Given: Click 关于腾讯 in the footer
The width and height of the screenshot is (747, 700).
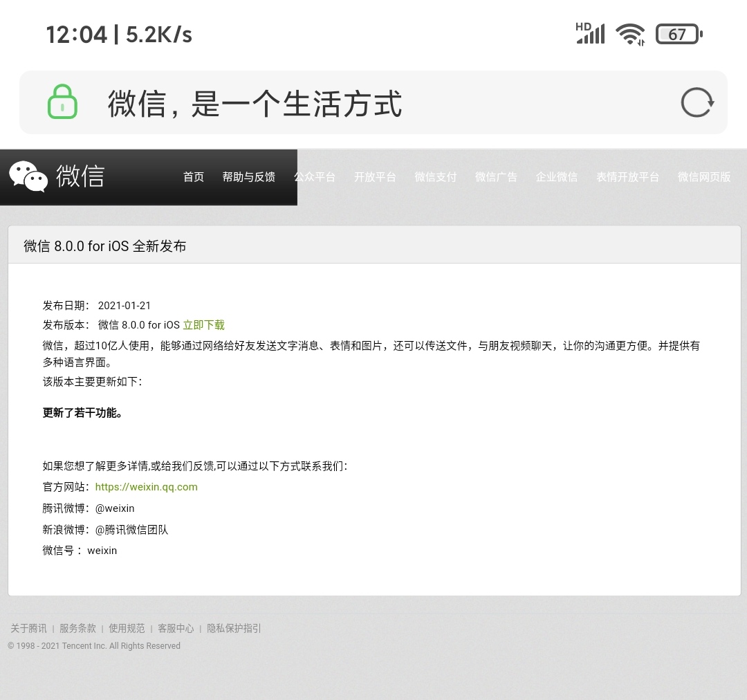Looking at the screenshot, I should pyautogui.click(x=28, y=628).
